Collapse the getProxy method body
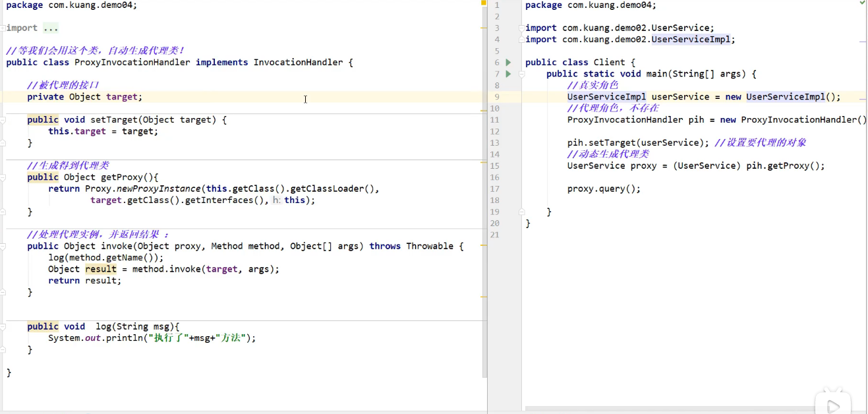 click(3, 177)
